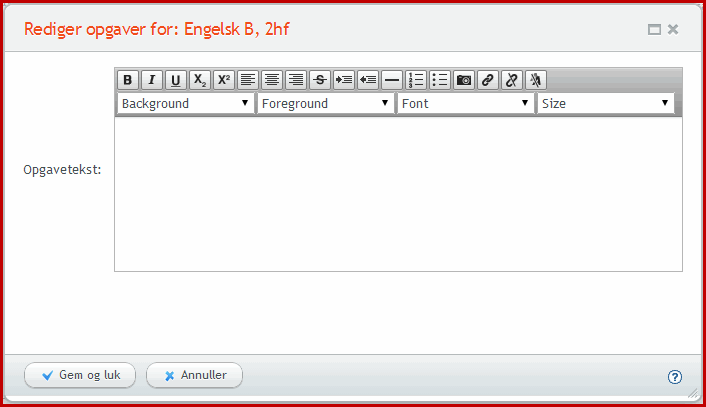Insert a numbered list
Image resolution: width=706 pixels, height=407 pixels.
[x=416, y=80]
